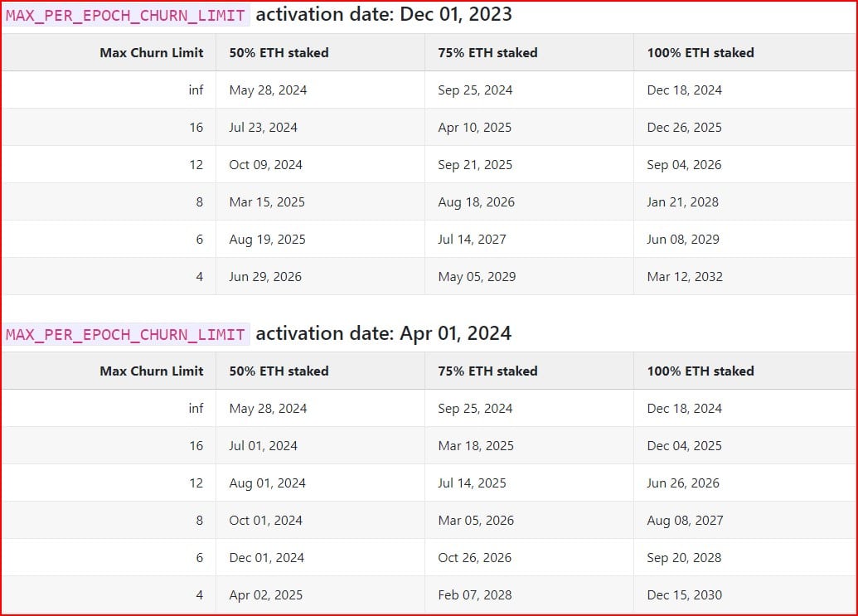
Task: Highlight the 'Sep 20, 2028' date
Action: 685,558
